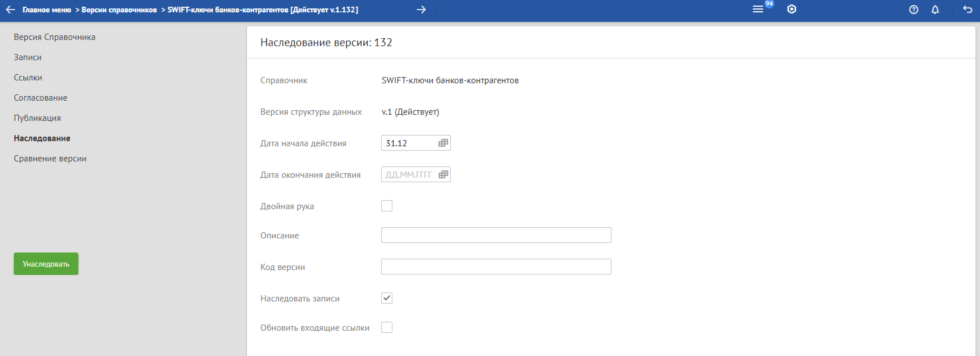
Task: Open hamburger menu with 94 badge
Action: [x=758, y=10]
